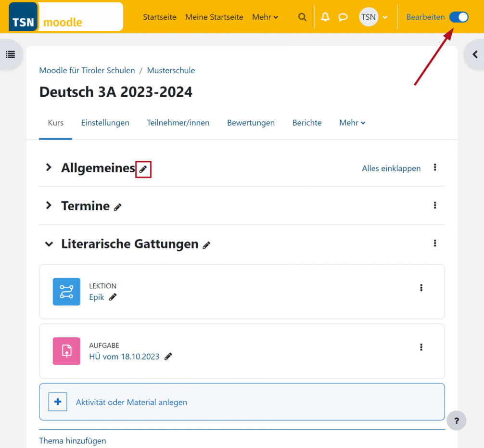Click the Alles einklappen link

point(391,168)
